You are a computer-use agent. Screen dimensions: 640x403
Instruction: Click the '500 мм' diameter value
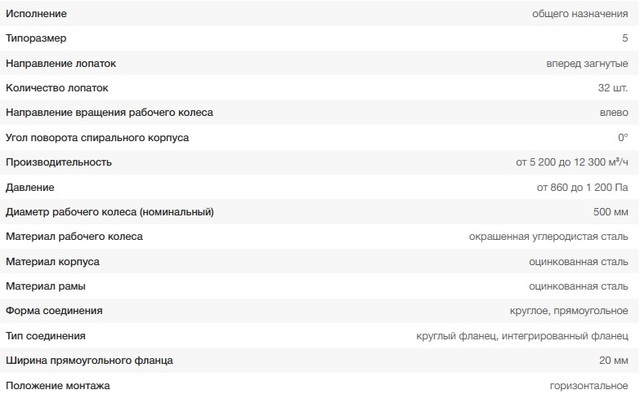click(610, 212)
